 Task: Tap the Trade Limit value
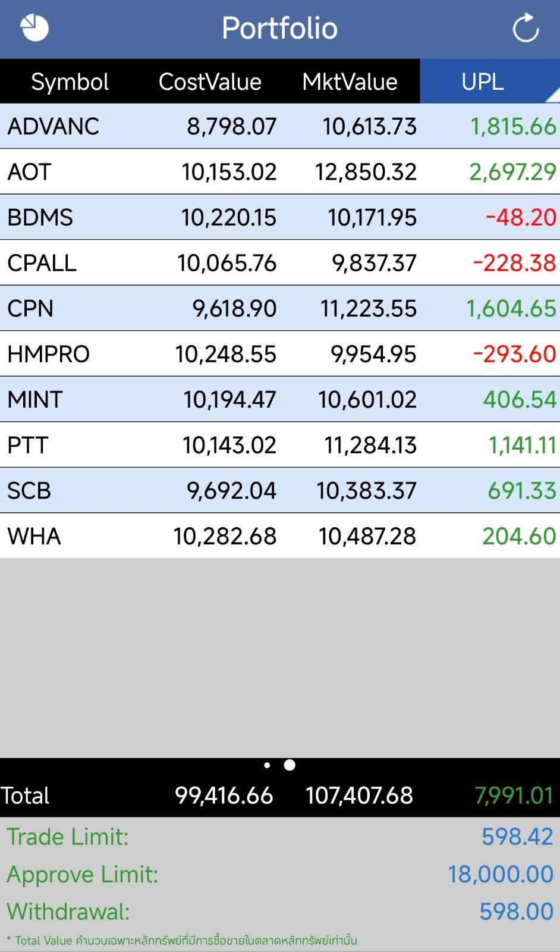[x=517, y=837]
